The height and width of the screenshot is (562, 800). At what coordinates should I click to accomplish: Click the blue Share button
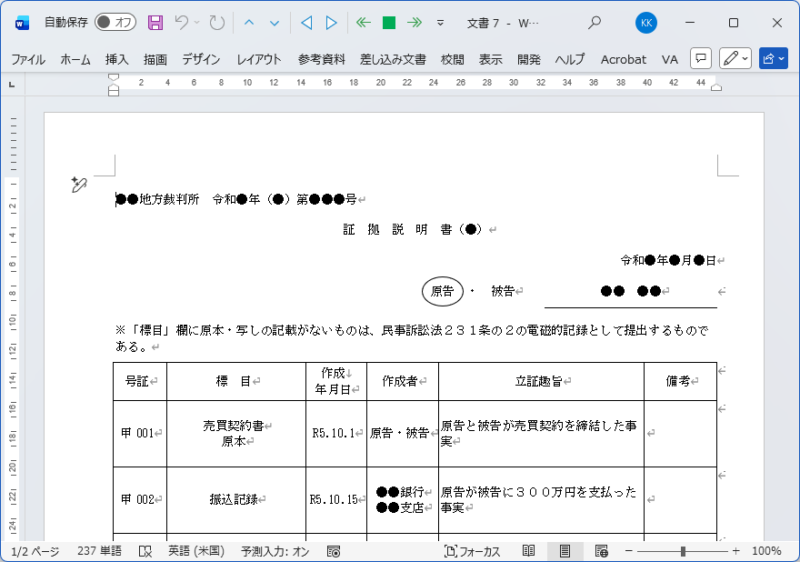(x=773, y=59)
